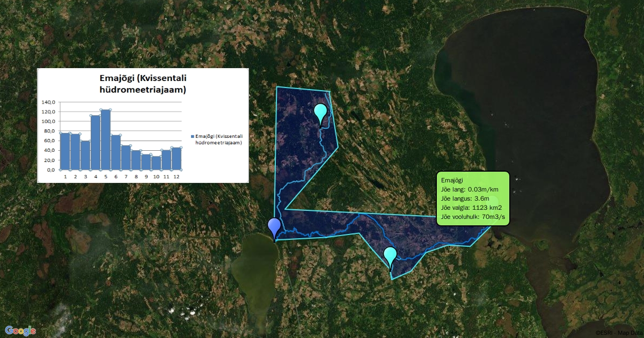Screen dimensions: 644x338
Task: Click the blue legend square in chart
Action: [x=193, y=137]
